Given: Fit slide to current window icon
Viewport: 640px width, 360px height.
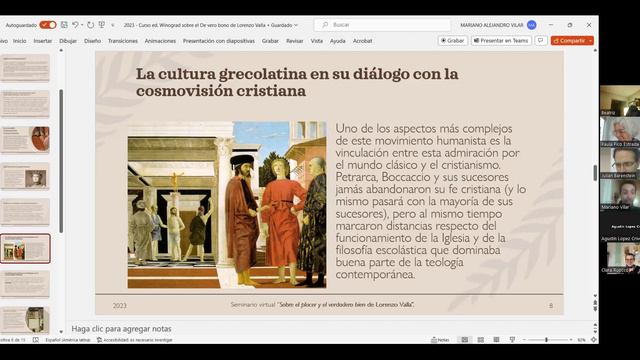Looking at the screenshot, I should pos(593,340).
